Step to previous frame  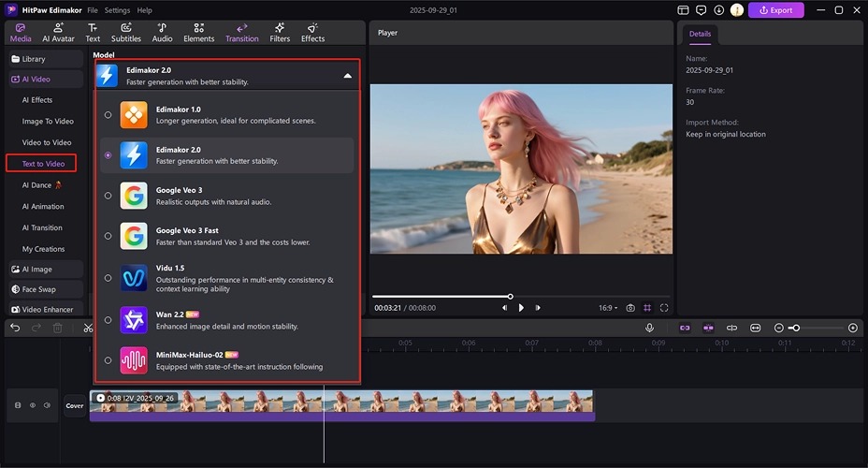click(x=504, y=308)
